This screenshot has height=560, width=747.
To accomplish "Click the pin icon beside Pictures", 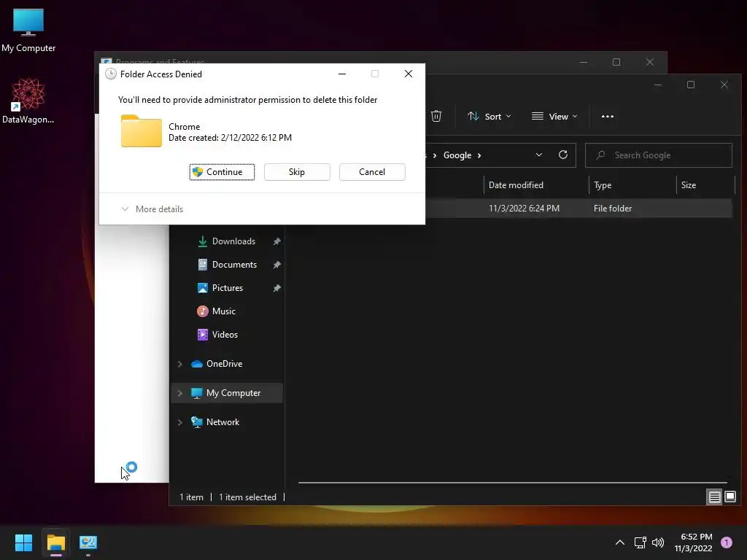I will pyautogui.click(x=276, y=288).
